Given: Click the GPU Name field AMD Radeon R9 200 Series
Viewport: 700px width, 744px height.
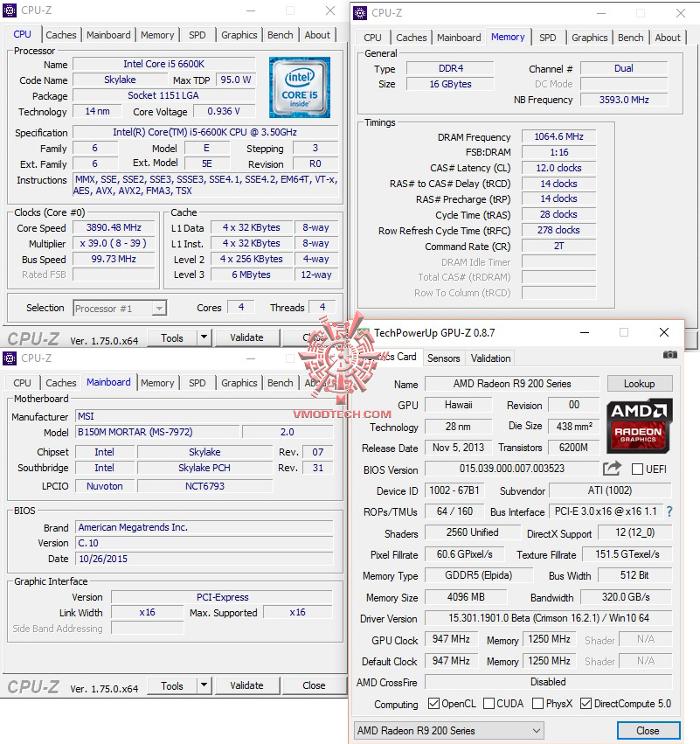Looking at the screenshot, I should click(x=512, y=384).
